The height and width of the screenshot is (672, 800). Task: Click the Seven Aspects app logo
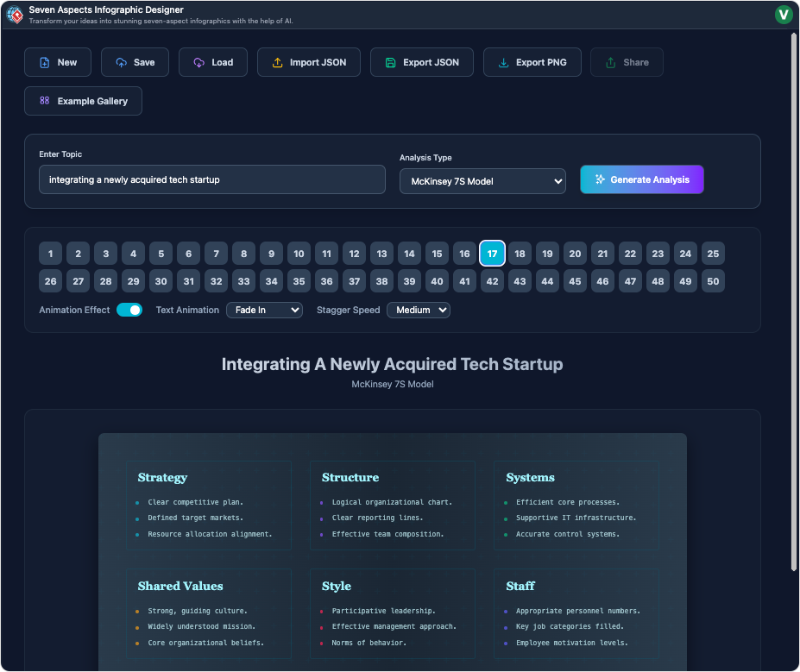(15, 15)
